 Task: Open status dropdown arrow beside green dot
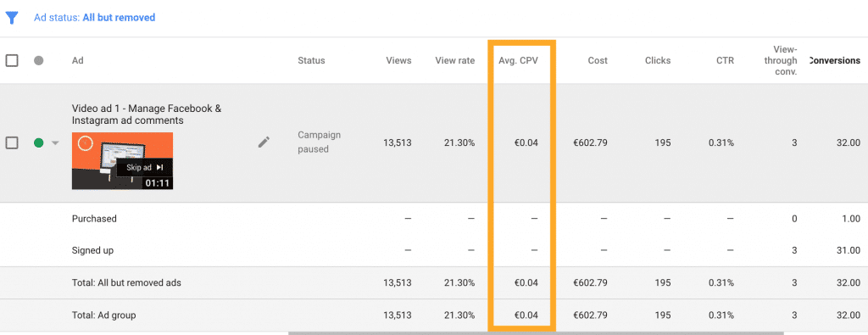(x=55, y=142)
